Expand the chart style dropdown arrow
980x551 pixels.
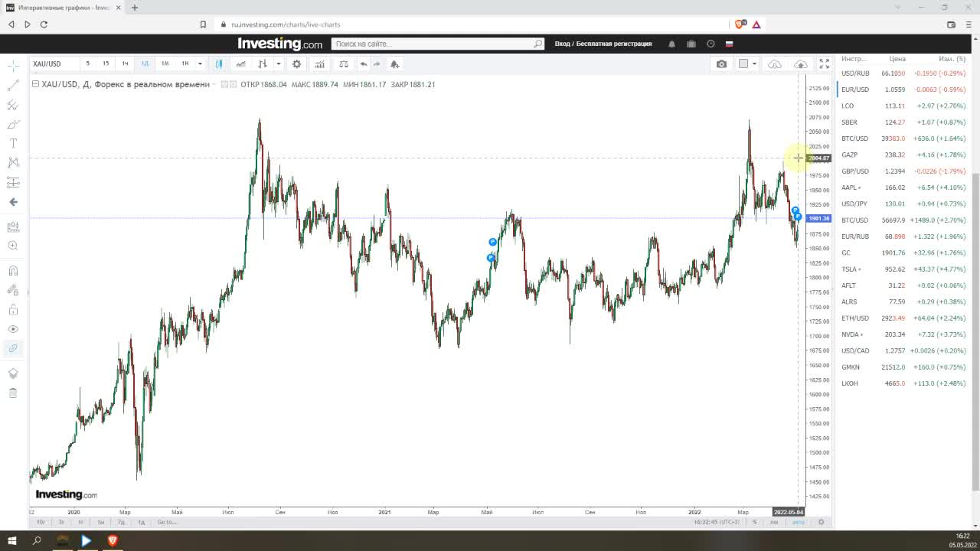pos(278,64)
